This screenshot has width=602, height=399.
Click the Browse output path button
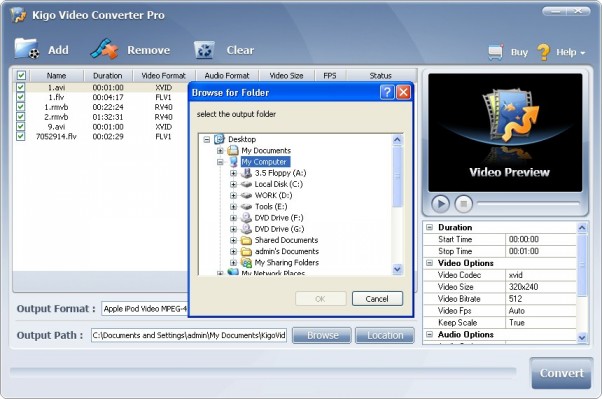(322, 335)
